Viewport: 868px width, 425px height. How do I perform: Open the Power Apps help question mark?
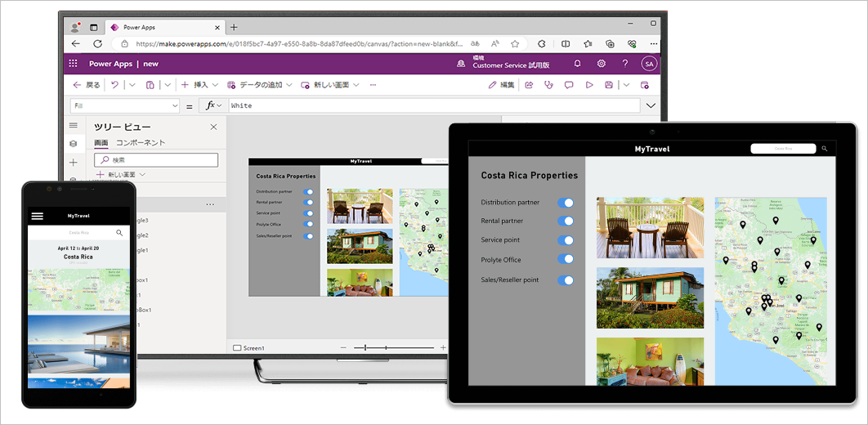(x=625, y=64)
